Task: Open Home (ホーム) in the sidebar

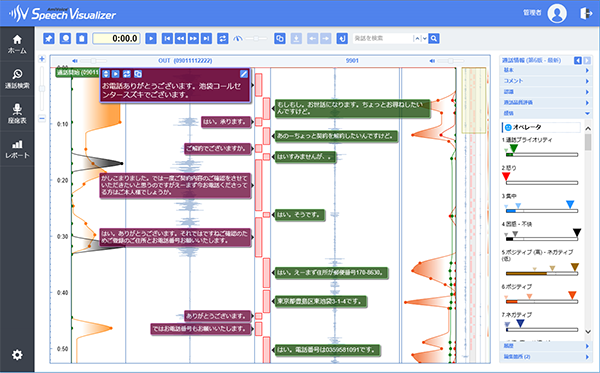Action: pos(17,44)
